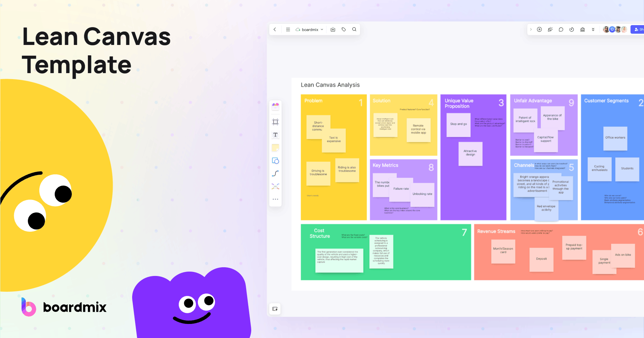This screenshot has height=338, width=644.
Task: Select the 'Attractive design' sticky note
Action: coord(471,154)
